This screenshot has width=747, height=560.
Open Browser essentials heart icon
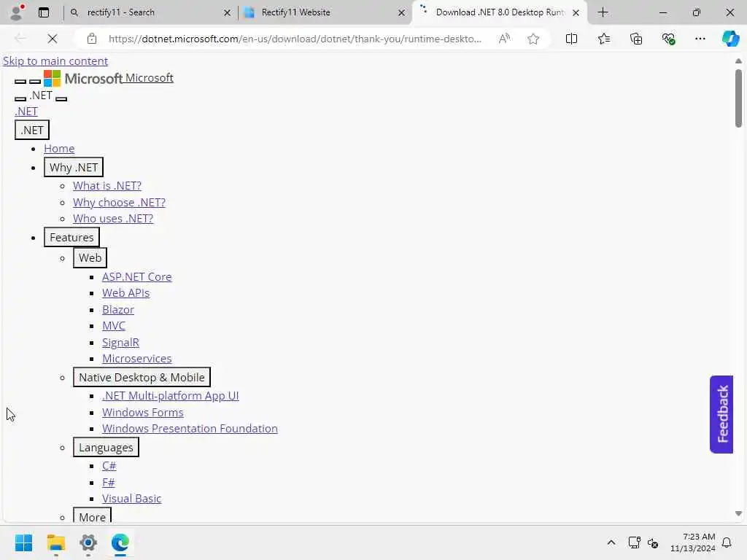(x=668, y=39)
